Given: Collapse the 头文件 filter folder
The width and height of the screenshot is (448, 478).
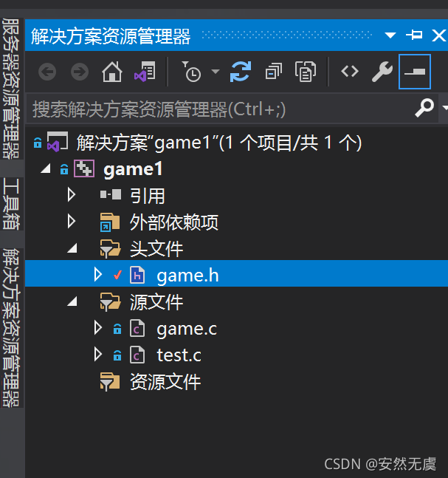Looking at the screenshot, I should [72, 248].
